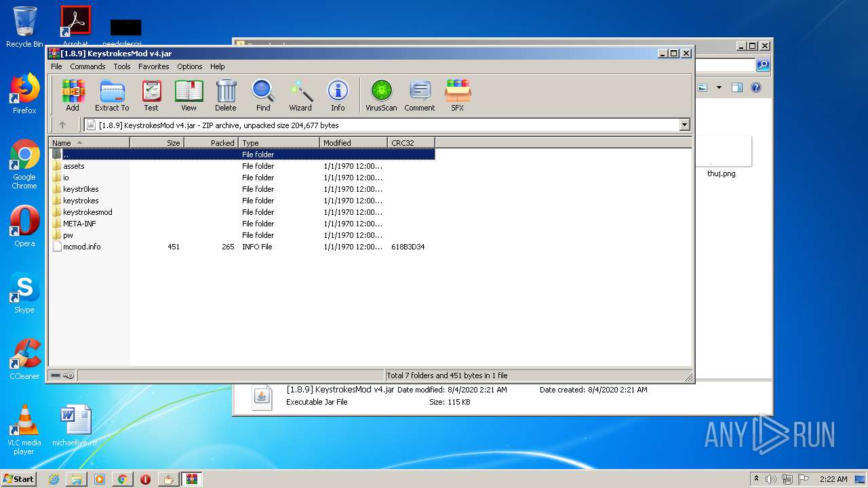Screen dimensions: 868x488
Task: Click the Start button
Action: coord(18,479)
